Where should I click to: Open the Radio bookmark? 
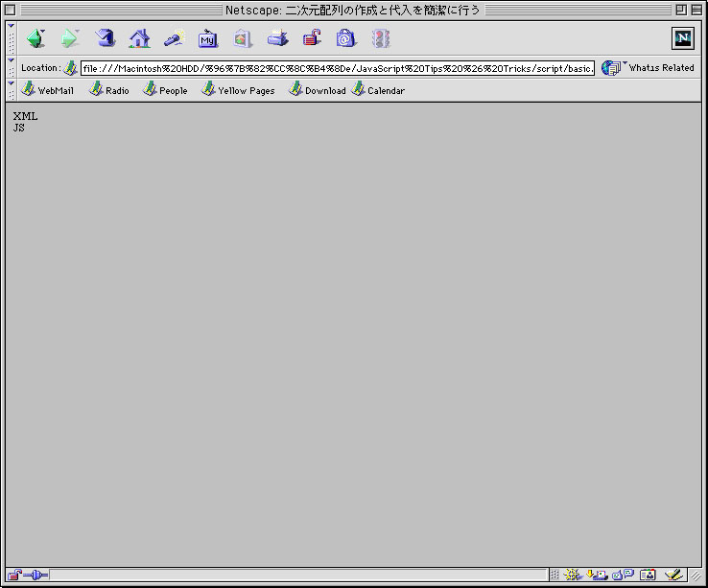[108, 90]
